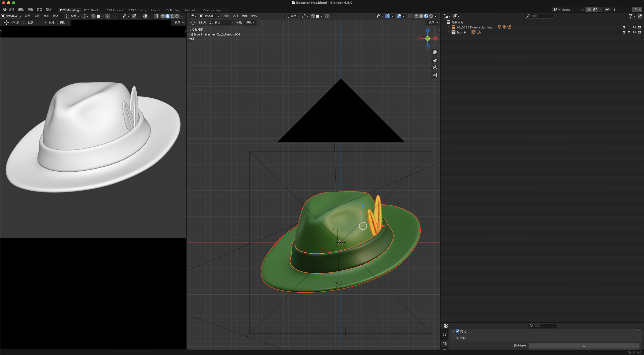Click the pan hand viewport gizmo

pyautogui.click(x=434, y=60)
